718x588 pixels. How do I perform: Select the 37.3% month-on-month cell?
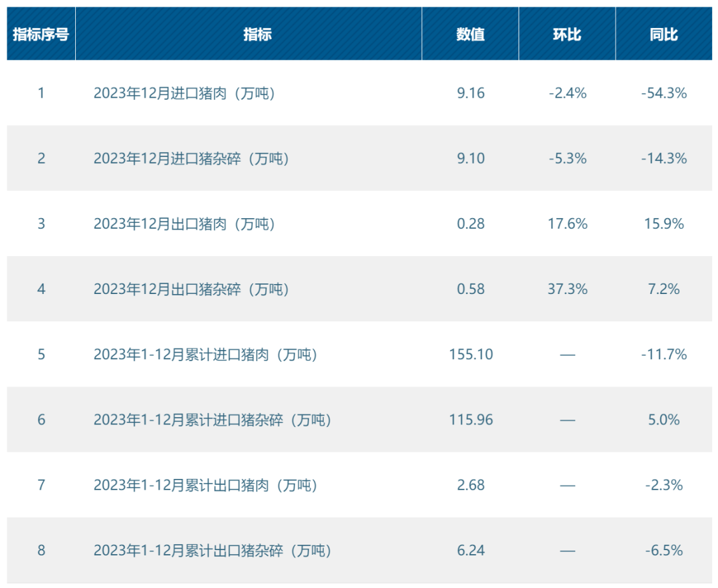tap(567, 289)
